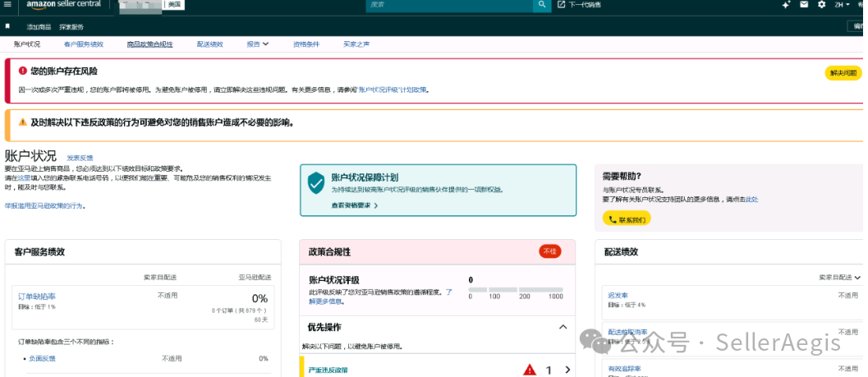Click the search magnifier button

pyautogui.click(x=542, y=5)
